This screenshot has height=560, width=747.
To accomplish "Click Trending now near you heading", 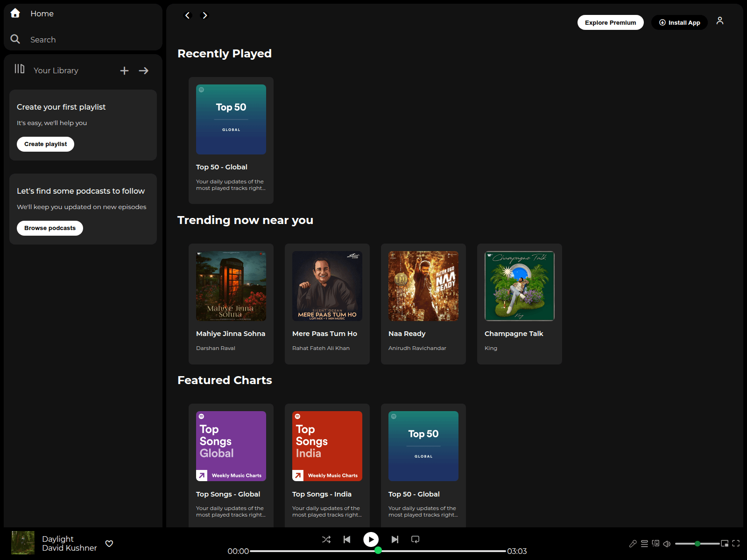I will 245,220.
